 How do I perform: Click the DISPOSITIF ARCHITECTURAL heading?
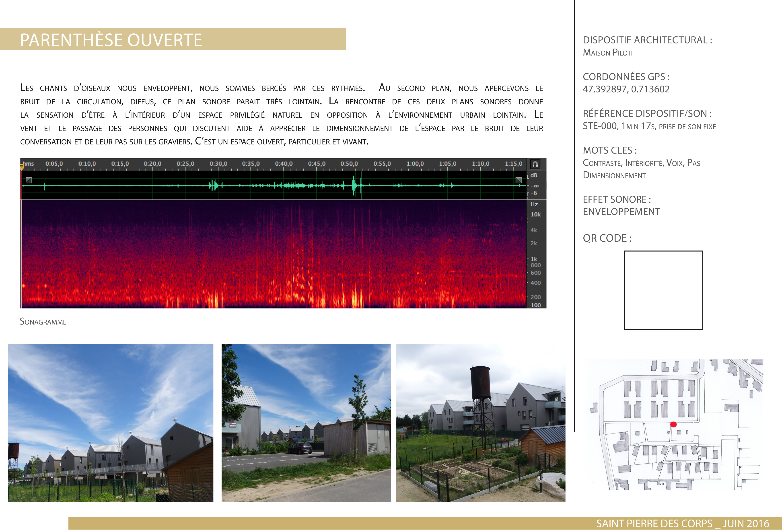(x=647, y=40)
